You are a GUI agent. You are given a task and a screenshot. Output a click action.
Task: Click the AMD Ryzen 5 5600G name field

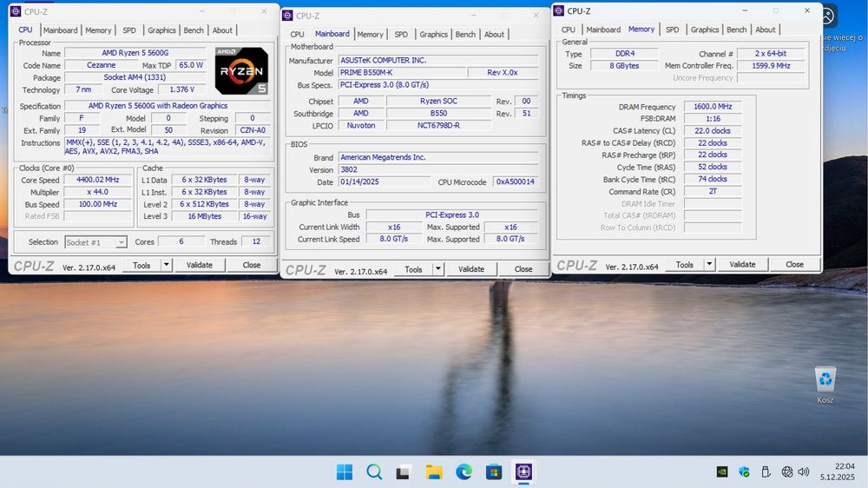135,53
